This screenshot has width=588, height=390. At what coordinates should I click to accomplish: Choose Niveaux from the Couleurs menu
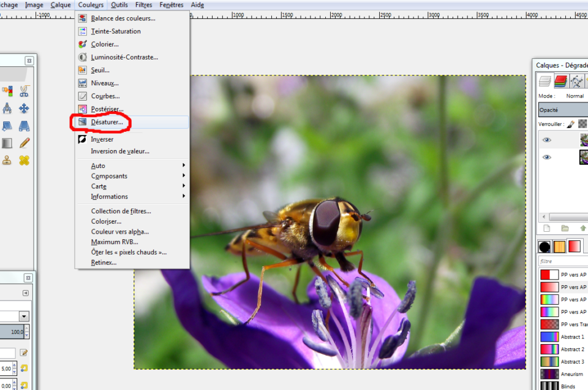pyautogui.click(x=132, y=83)
